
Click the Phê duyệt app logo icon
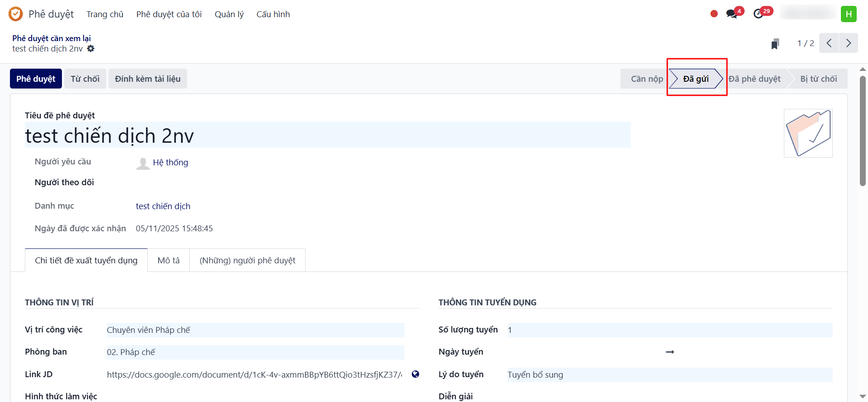(x=15, y=14)
